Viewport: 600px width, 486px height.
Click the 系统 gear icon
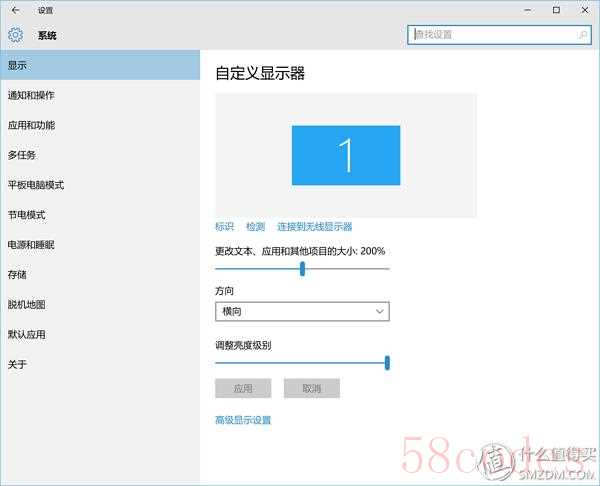(x=15, y=35)
